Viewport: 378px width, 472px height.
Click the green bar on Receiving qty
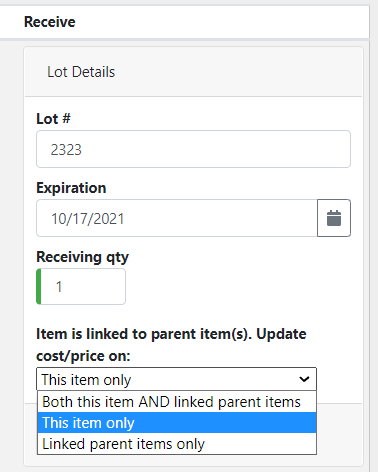[x=39, y=286]
